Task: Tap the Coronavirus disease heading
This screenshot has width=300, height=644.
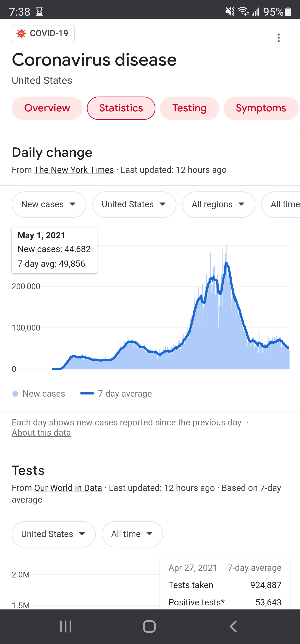Action: [94, 60]
